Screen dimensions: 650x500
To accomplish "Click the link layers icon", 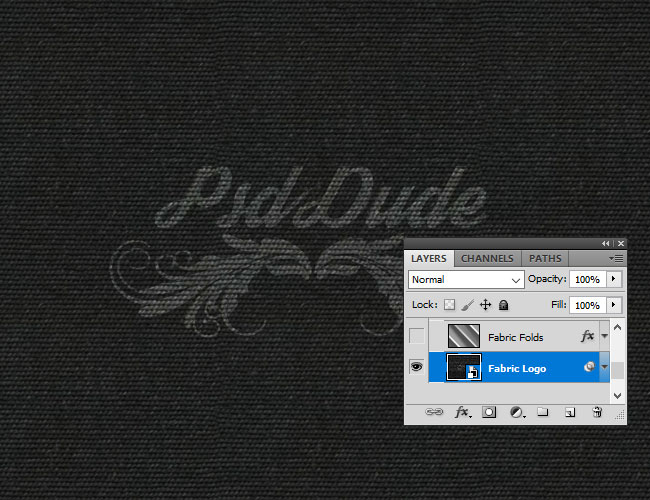I will point(434,412).
